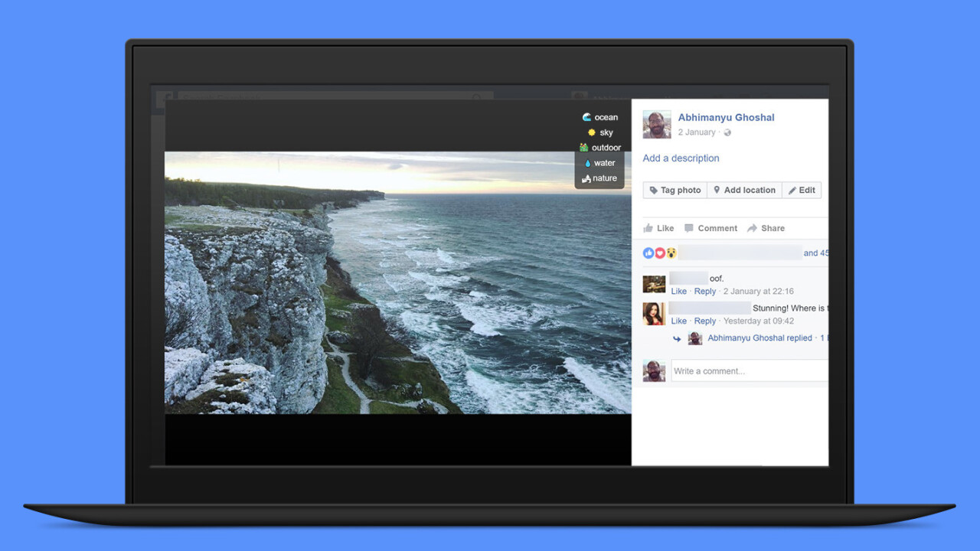Click the woman's avatar on the Stunning comment
980x551 pixels.
[x=654, y=313]
